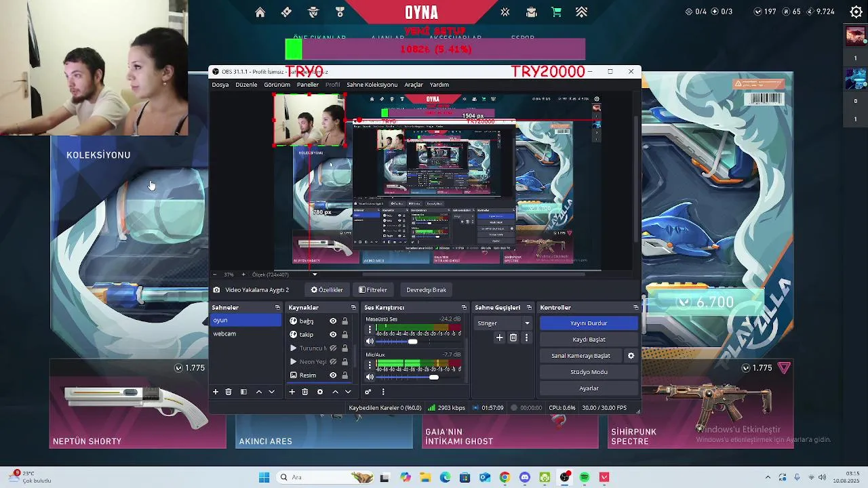This screenshot has width=868, height=488.
Task: Click Sanal Kamerayı Başlat button
Action: point(581,356)
